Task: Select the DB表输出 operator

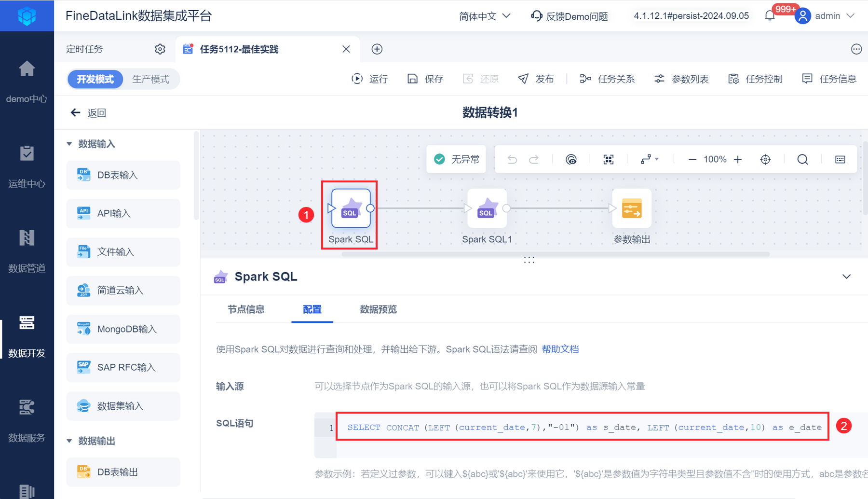Action: pos(123,472)
